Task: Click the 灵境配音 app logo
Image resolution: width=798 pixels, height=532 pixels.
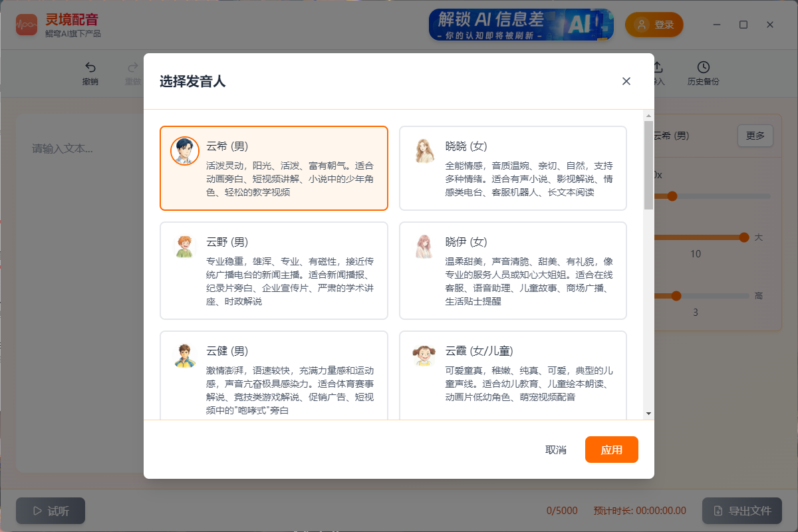Action: click(x=27, y=24)
